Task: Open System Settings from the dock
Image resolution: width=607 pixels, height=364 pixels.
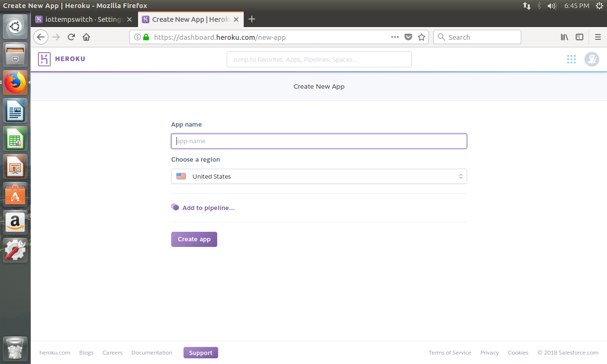Action: coord(15,250)
